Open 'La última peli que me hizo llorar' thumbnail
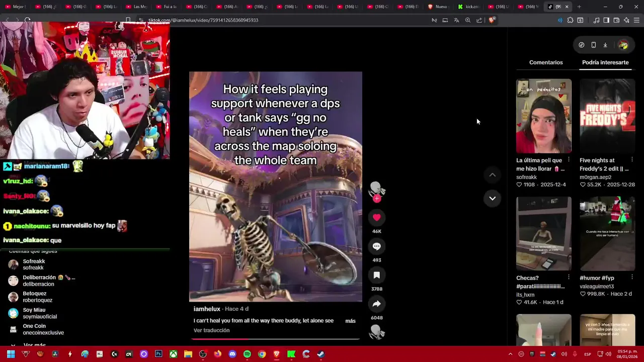 pyautogui.click(x=543, y=116)
